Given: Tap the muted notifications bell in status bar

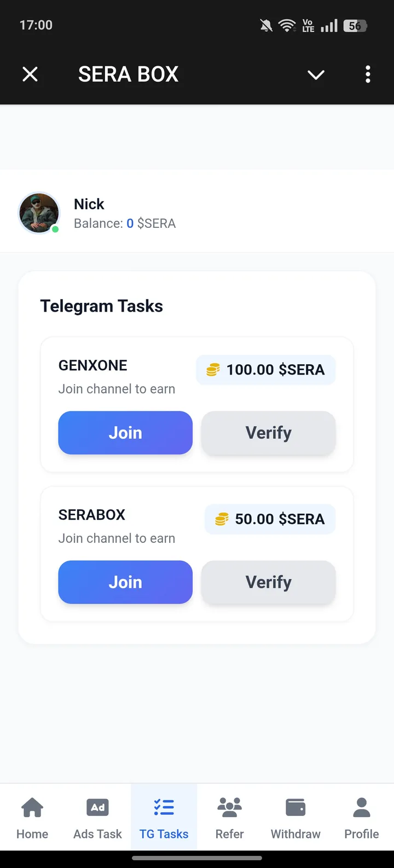Looking at the screenshot, I should pyautogui.click(x=266, y=25).
